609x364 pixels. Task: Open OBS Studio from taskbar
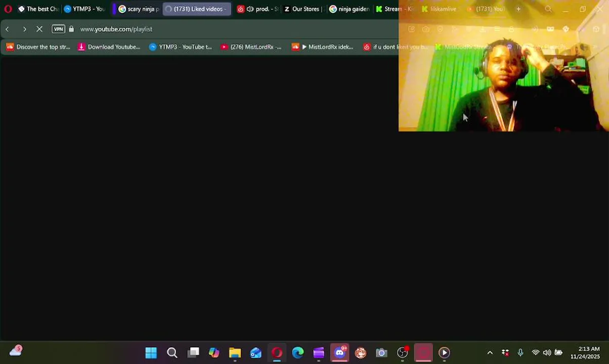coord(403,353)
